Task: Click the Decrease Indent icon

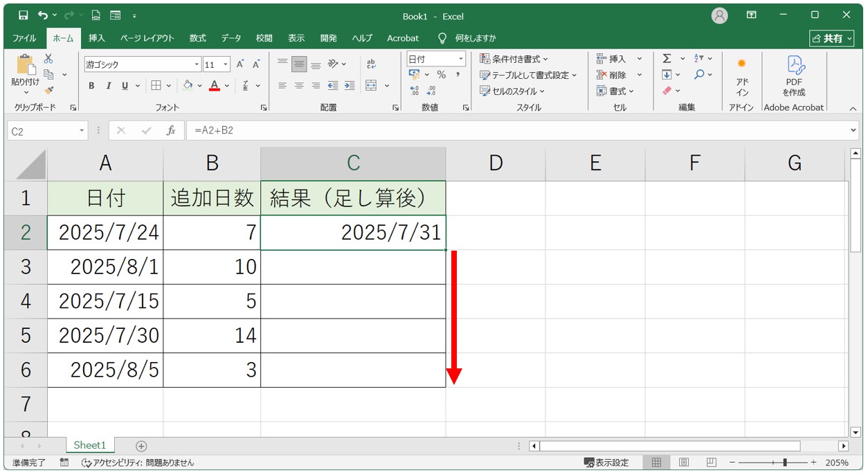Action: point(333,86)
